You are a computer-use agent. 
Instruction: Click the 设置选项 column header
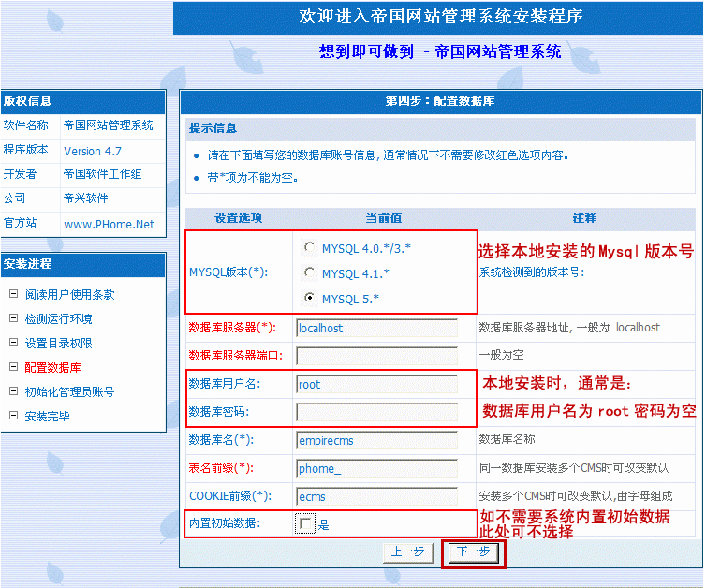238,218
